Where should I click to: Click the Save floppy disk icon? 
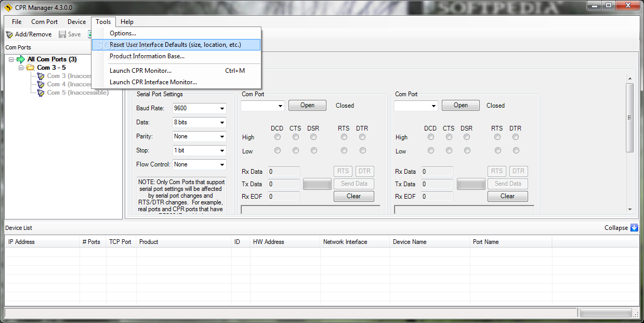62,34
